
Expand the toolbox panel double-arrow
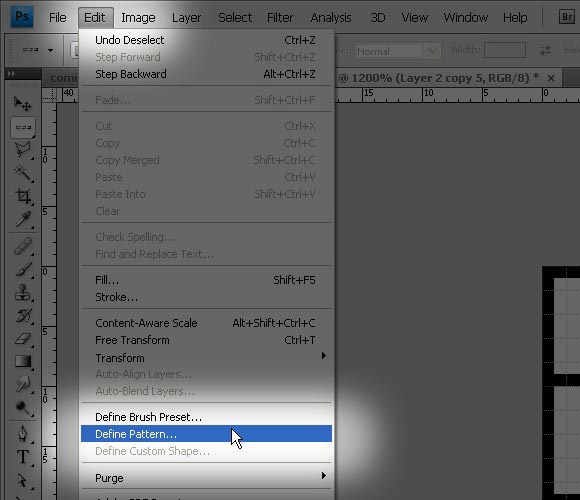tap(11, 74)
